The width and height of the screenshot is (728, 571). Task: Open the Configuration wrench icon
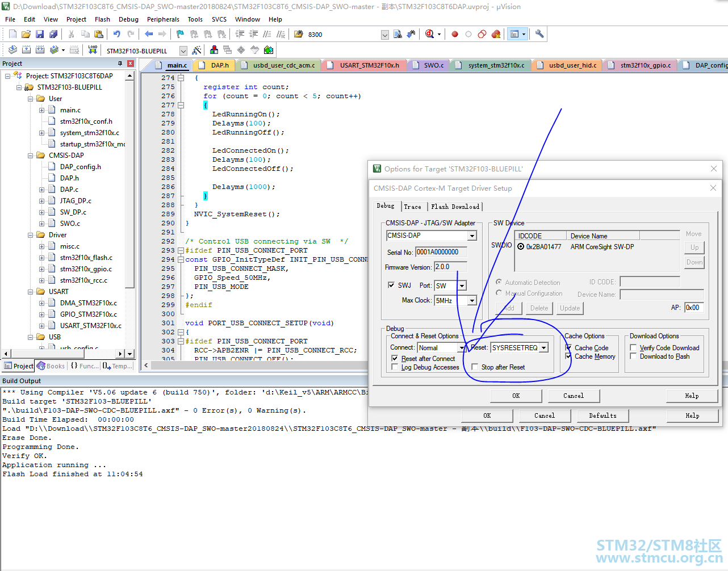click(x=539, y=35)
